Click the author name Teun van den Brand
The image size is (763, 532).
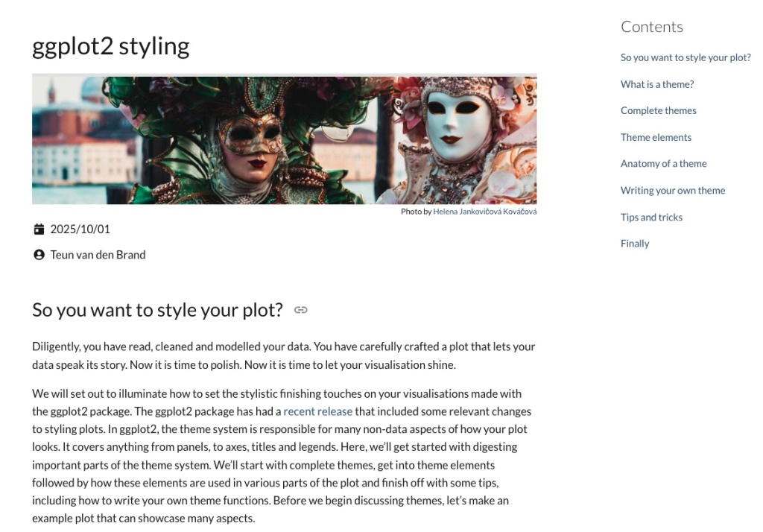(98, 255)
